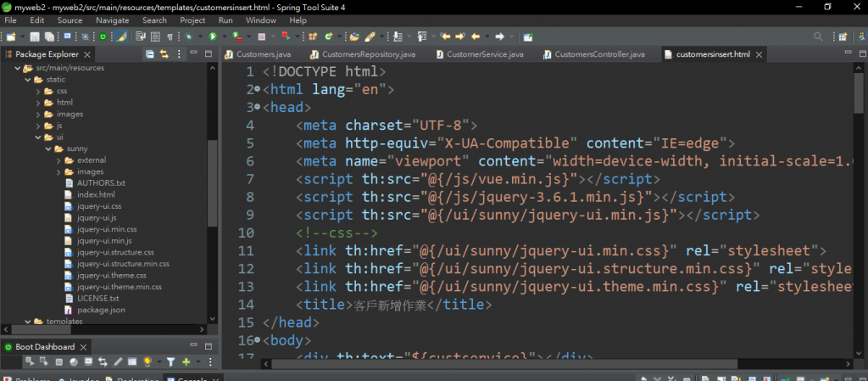
Task: Toggle the Boot Dashboard filter funnel
Action: click(171, 362)
